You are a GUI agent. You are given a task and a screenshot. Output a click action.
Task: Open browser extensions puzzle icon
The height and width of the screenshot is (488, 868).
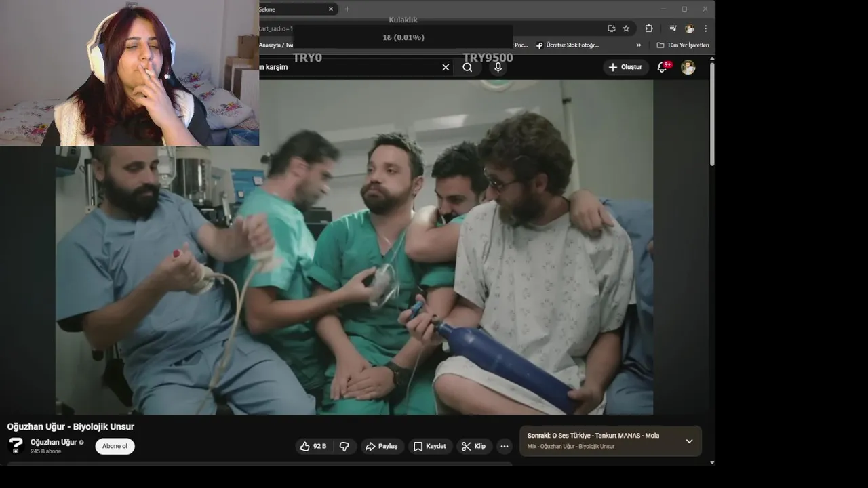coord(648,28)
